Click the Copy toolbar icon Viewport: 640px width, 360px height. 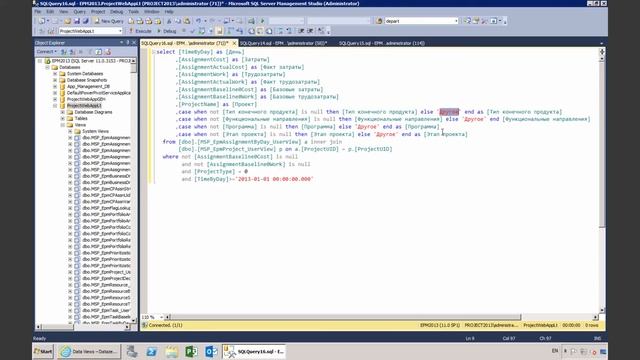click(178, 21)
